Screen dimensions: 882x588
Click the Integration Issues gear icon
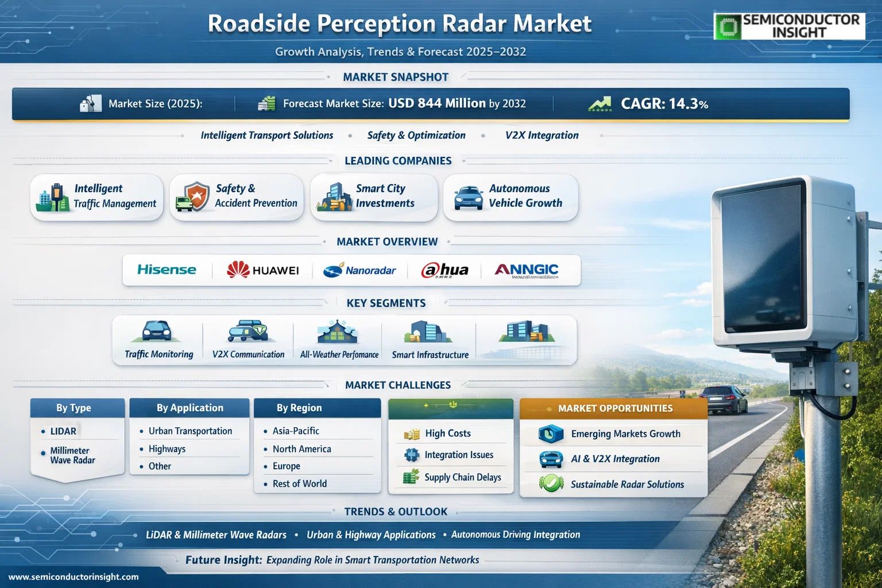pos(412,455)
